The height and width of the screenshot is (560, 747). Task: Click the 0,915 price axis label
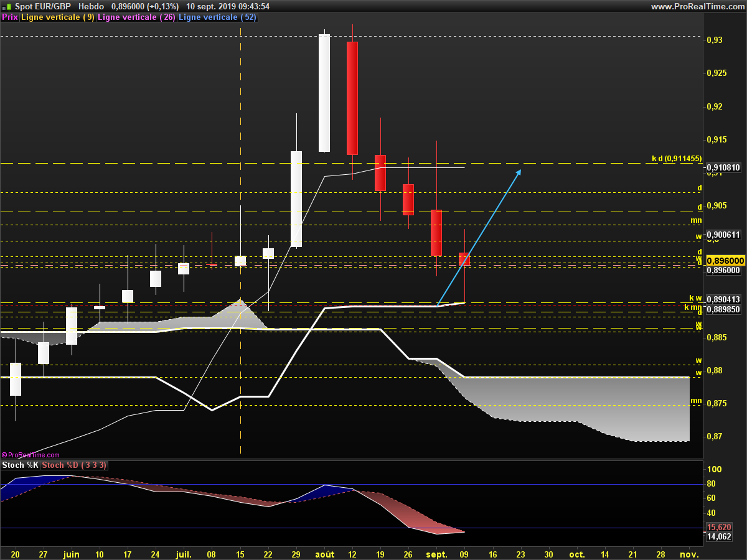coord(718,139)
